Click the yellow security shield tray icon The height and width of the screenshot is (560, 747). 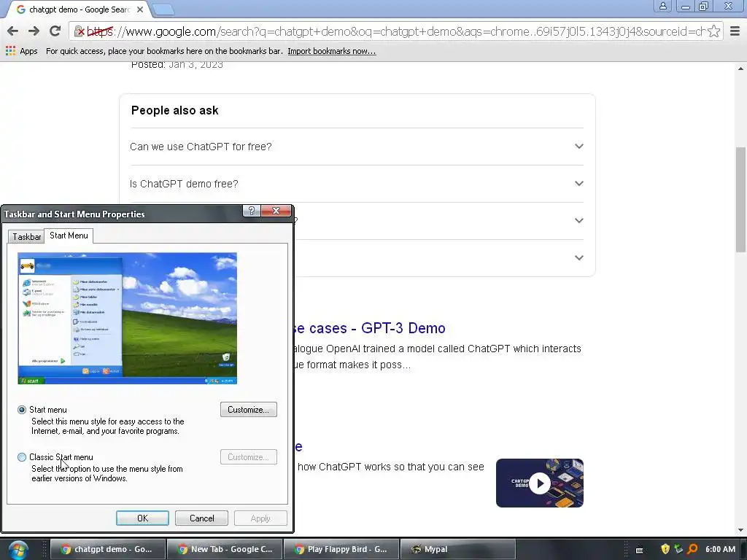coord(665,549)
